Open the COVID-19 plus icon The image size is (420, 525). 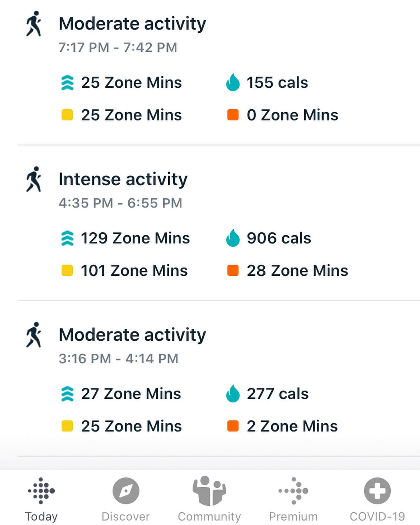pos(377,491)
